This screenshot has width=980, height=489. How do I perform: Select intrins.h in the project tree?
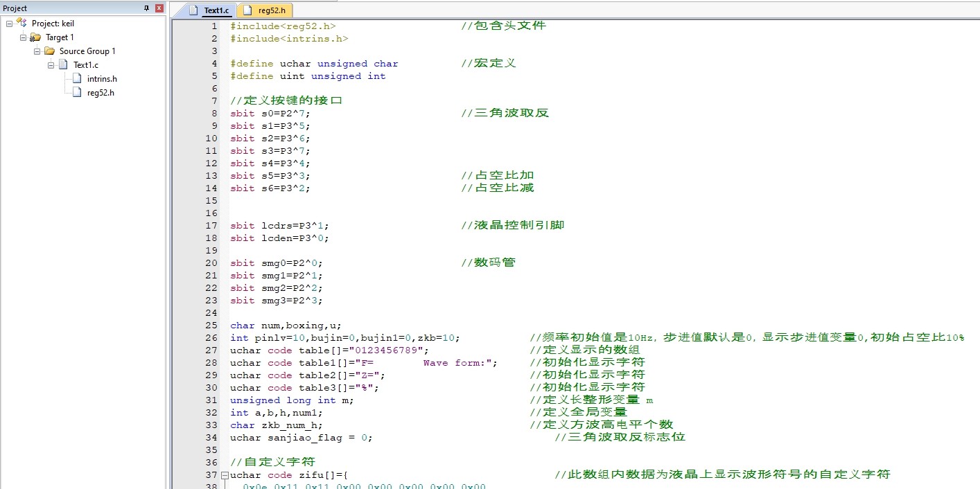pyautogui.click(x=102, y=79)
